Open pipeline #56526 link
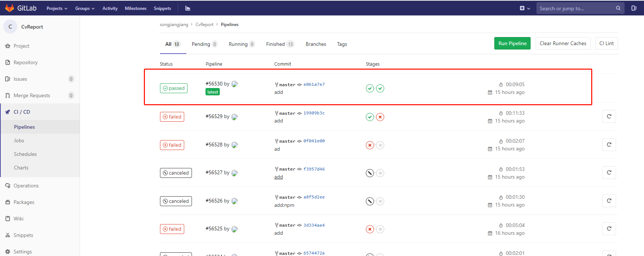644x256 pixels. (214, 201)
